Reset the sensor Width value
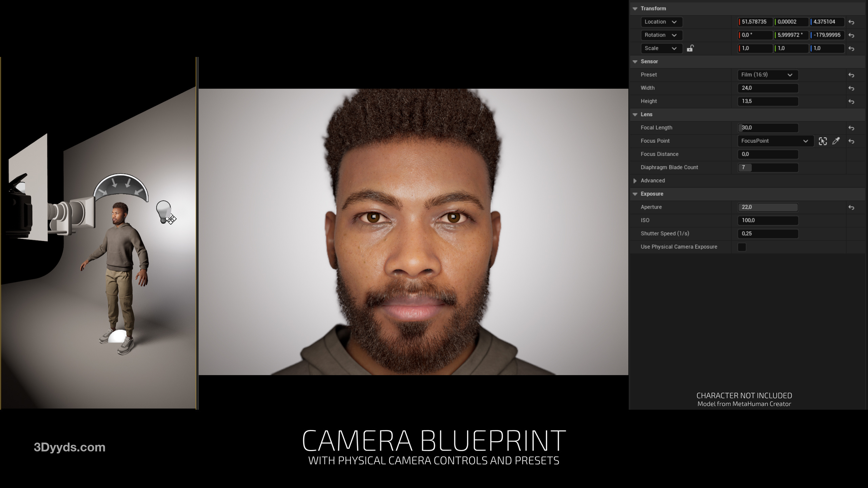 pyautogui.click(x=851, y=88)
